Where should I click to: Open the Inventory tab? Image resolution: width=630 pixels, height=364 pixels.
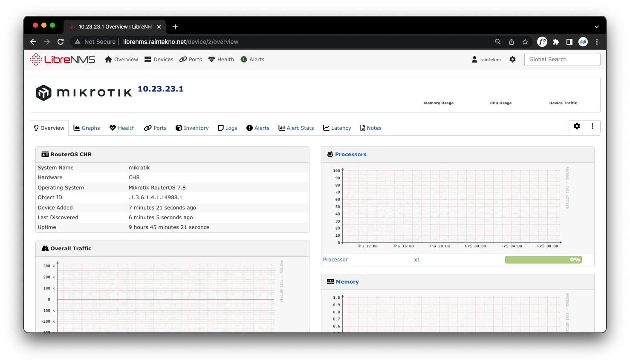(x=192, y=128)
